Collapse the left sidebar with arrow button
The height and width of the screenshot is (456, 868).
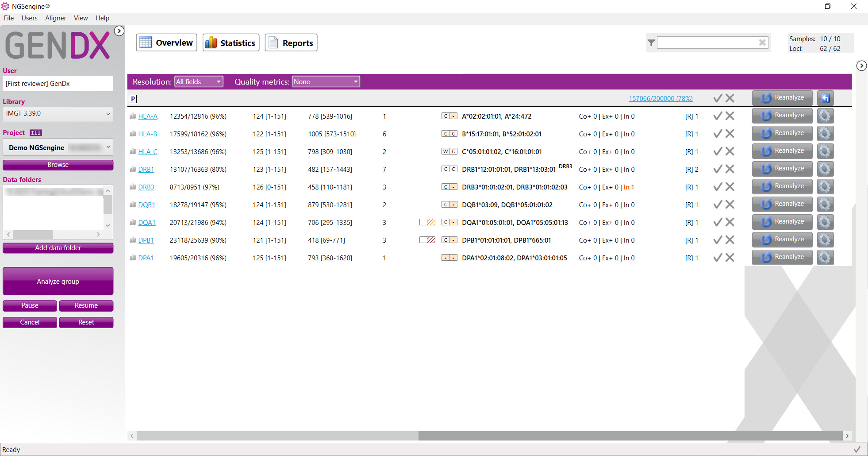click(x=119, y=31)
